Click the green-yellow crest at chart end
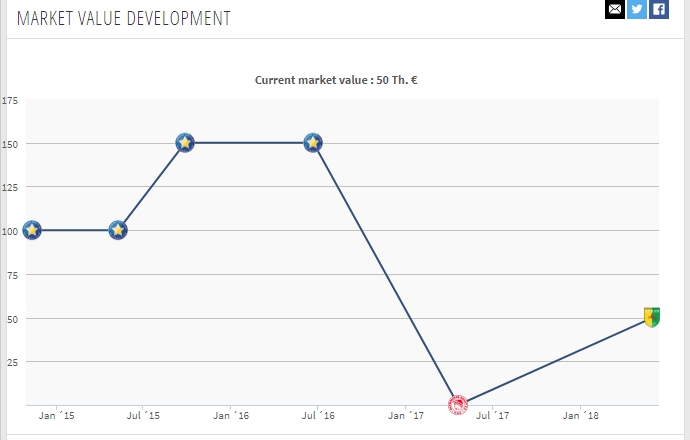This screenshot has height=440, width=690. (x=652, y=317)
